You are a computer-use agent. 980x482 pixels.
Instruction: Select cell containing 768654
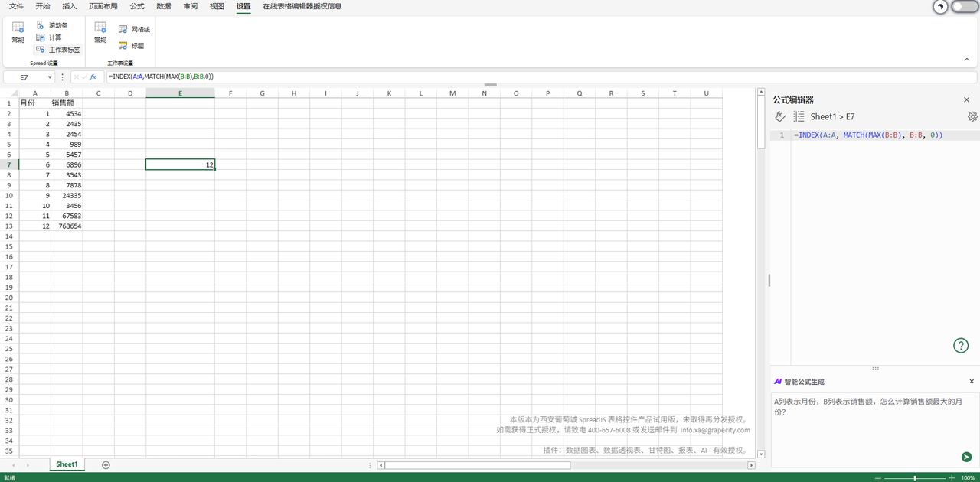[67, 226]
